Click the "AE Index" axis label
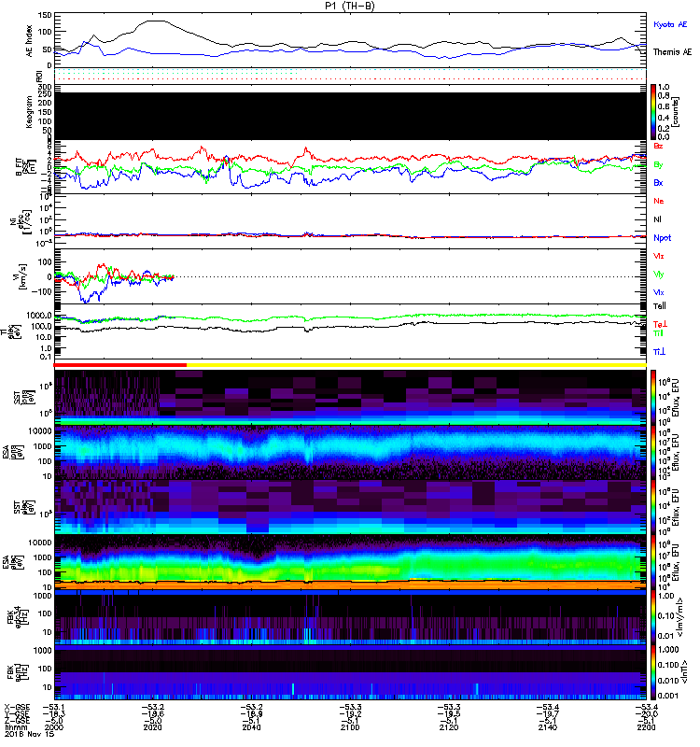The height and width of the screenshot is (747, 700). [30, 41]
